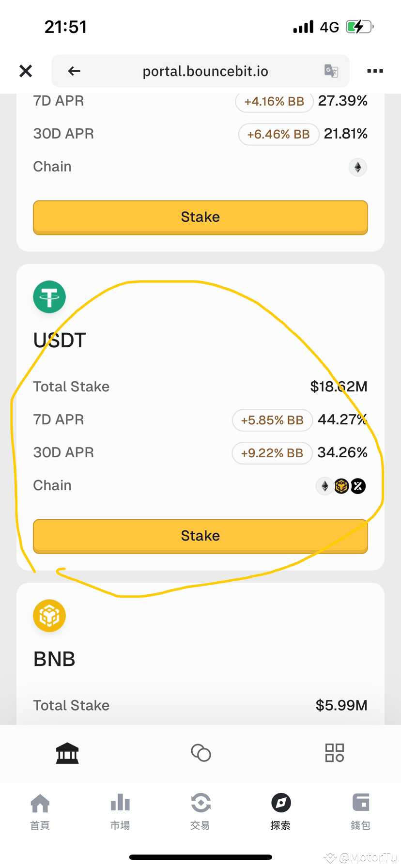
Task: Go back using the arrow in address bar
Action: pos(74,71)
